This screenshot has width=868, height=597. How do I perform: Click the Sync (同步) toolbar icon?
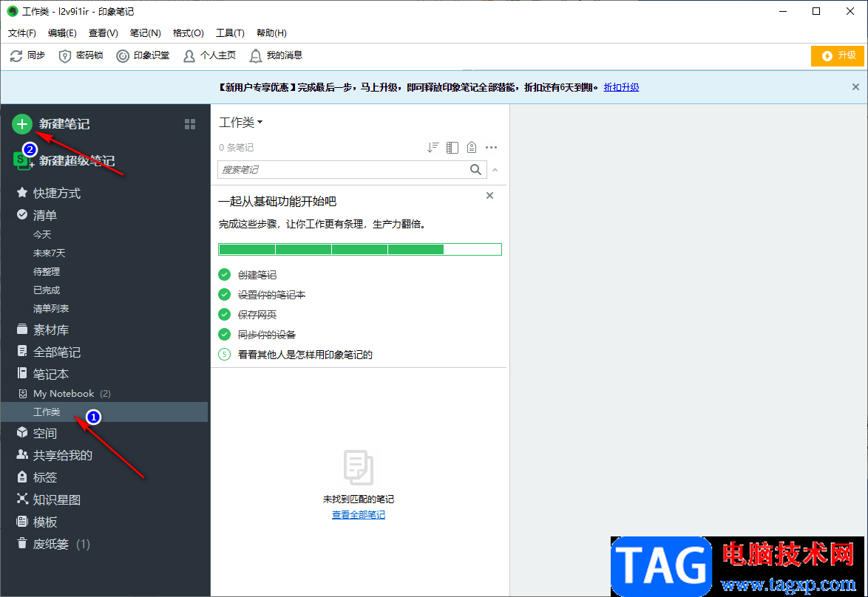16,55
